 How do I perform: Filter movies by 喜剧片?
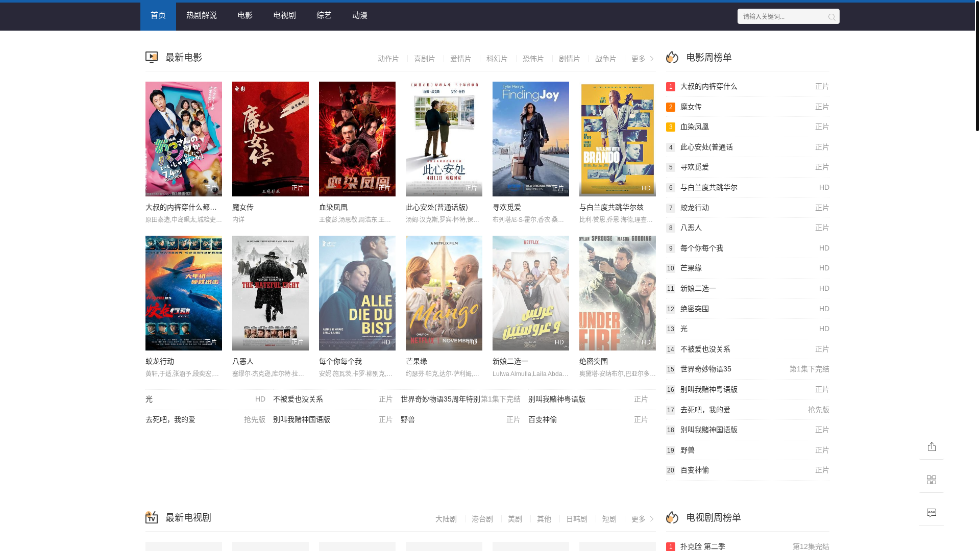pos(425,59)
